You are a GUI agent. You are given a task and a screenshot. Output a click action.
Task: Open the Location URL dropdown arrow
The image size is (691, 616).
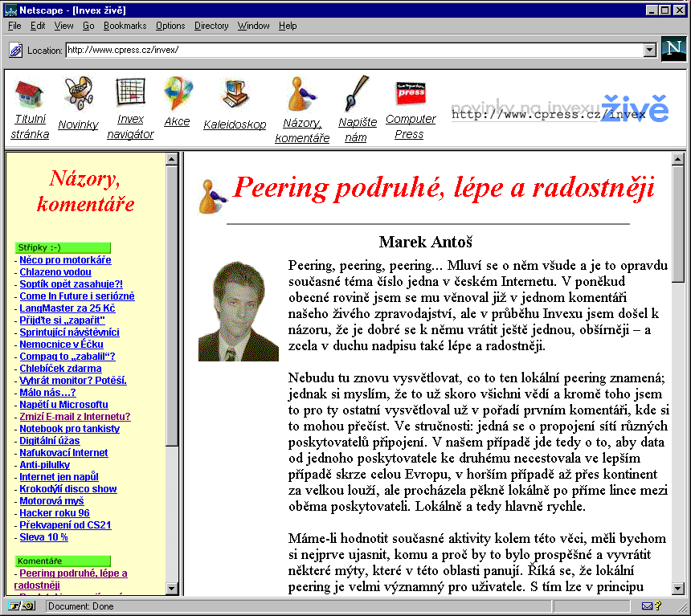pos(649,50)
